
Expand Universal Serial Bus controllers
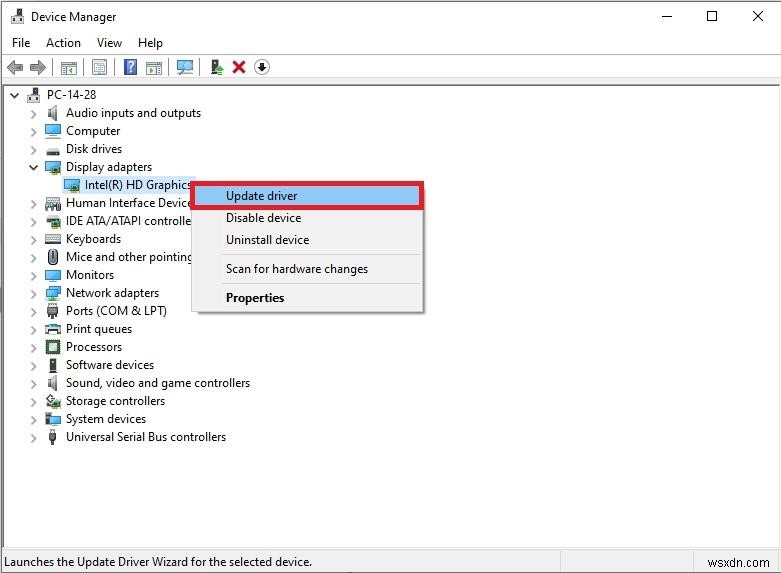pyautogui.click(x=33, y=437)
